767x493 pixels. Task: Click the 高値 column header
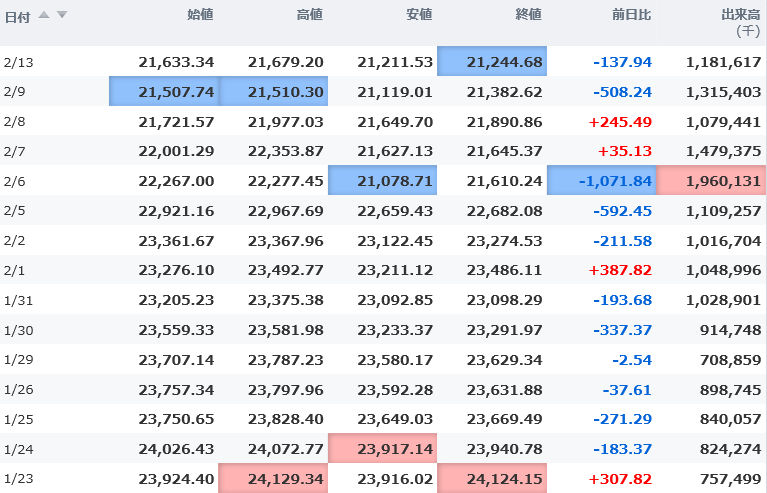(x=310, y=15)
